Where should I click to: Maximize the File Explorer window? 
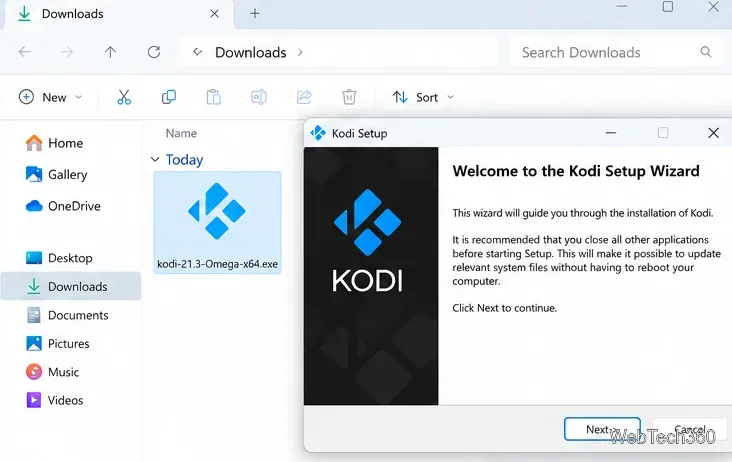pyautogui.click(x=668, y=7)
